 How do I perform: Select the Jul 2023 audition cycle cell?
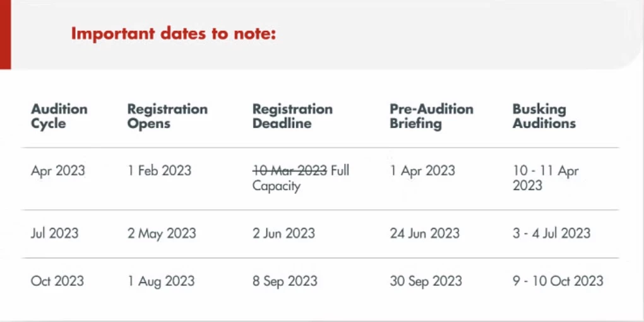point(55,233)
